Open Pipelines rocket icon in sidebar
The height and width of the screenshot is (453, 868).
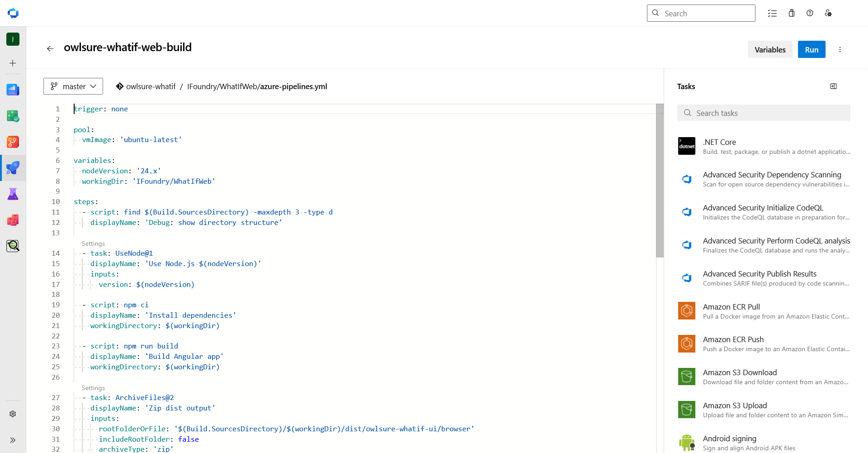point(13,168)
